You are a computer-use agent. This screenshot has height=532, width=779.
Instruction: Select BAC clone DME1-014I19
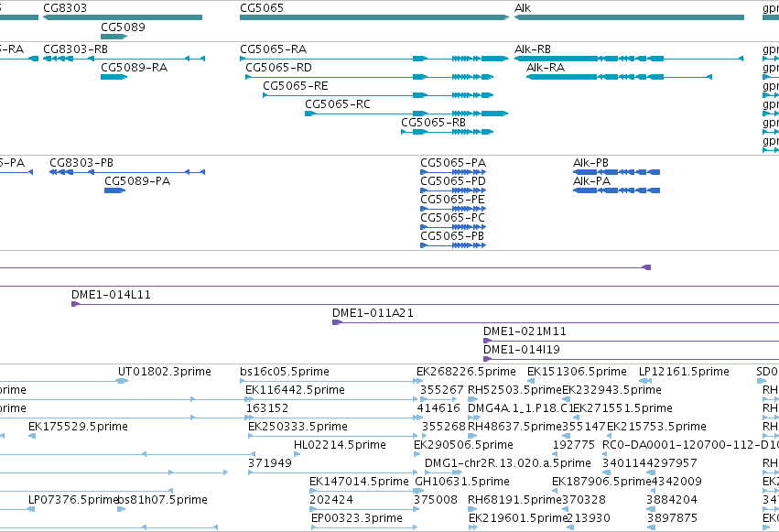coord(522,350)
